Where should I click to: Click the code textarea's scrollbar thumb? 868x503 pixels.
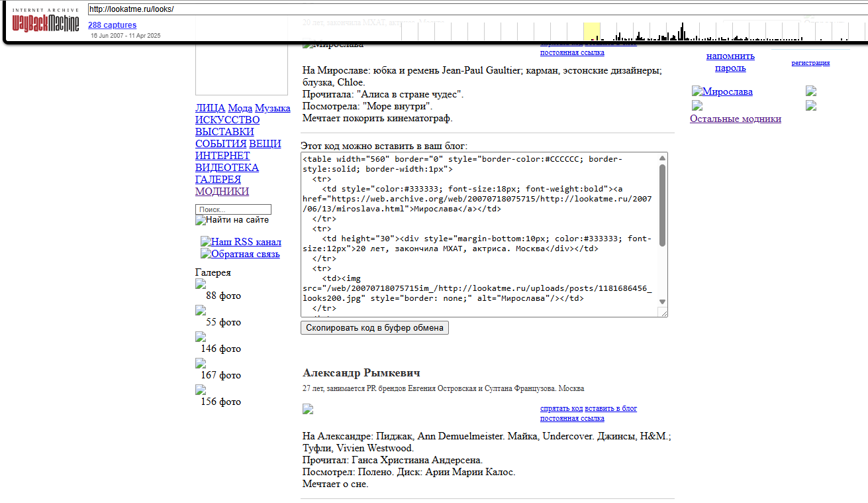662,205
